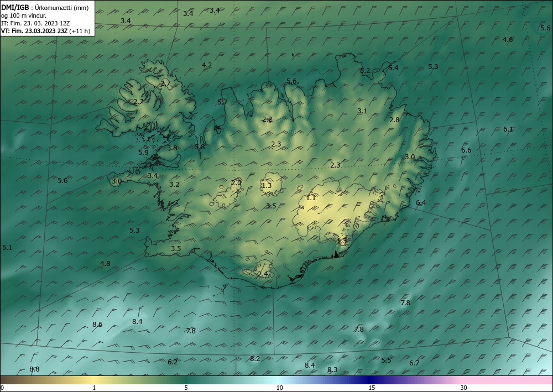Select the 3.8 value label
Image resolution: width=553 pixels, height=392 pixels.
click(172, 148)
